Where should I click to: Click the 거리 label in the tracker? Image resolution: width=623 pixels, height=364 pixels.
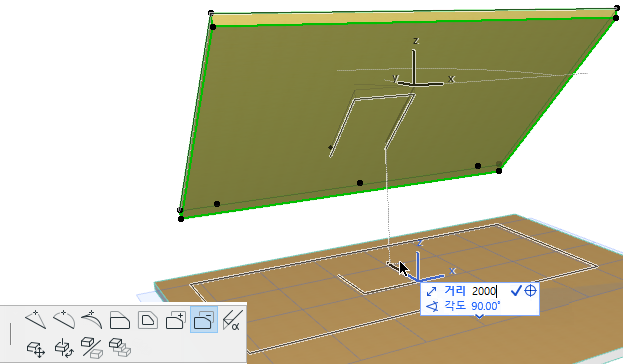[x=455, y=291]
